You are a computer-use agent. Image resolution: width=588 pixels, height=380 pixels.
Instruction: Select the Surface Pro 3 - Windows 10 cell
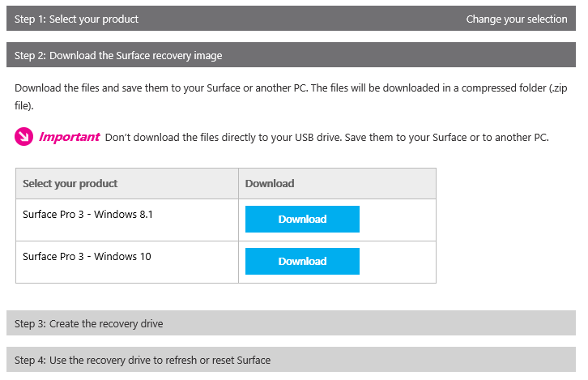tap(87, 257)
